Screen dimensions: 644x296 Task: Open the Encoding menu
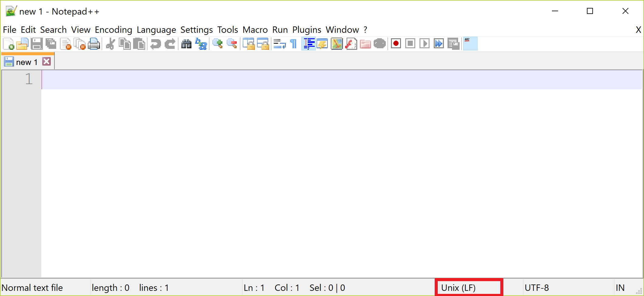(x=114, y=30)
